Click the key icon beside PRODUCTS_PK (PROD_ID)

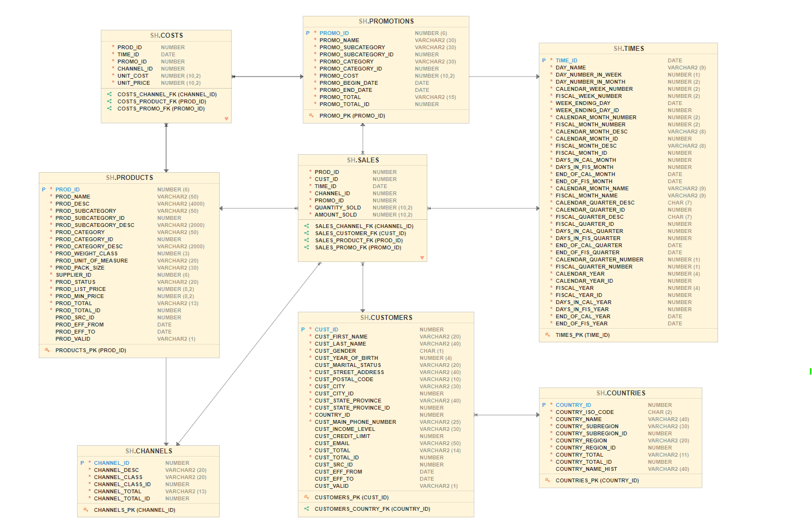coord(47,350)
